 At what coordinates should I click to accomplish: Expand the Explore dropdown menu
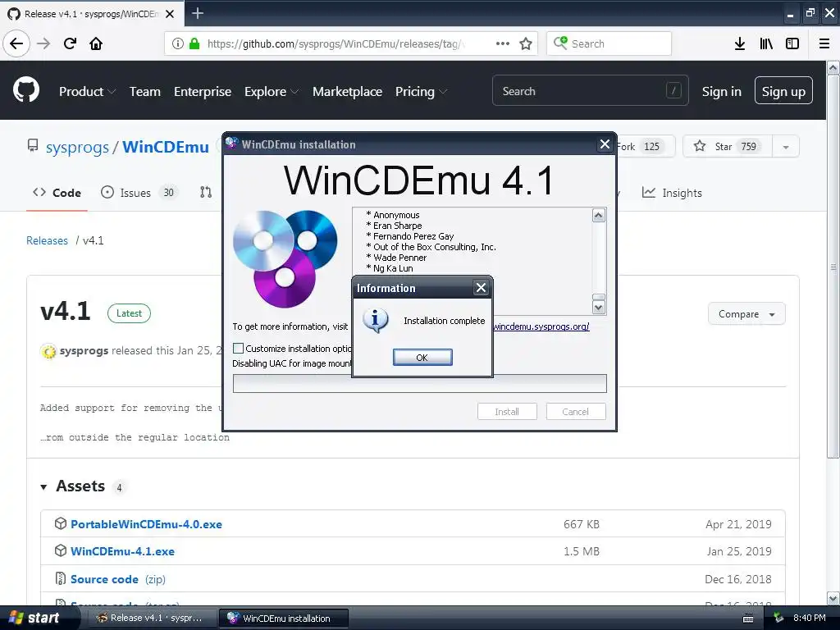pos(271,92)
